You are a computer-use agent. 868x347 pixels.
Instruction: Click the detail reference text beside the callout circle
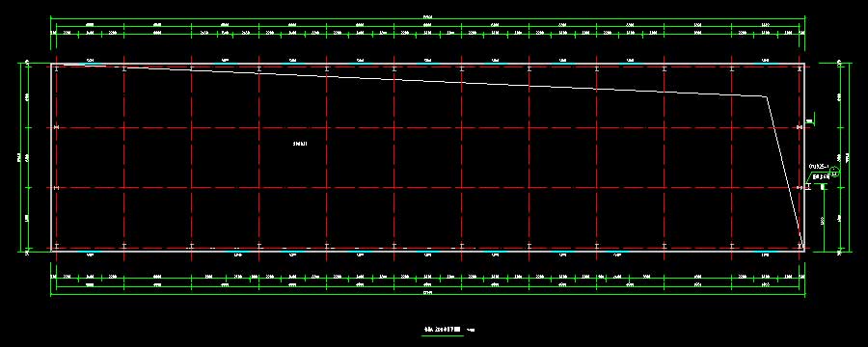click(818, 166)
